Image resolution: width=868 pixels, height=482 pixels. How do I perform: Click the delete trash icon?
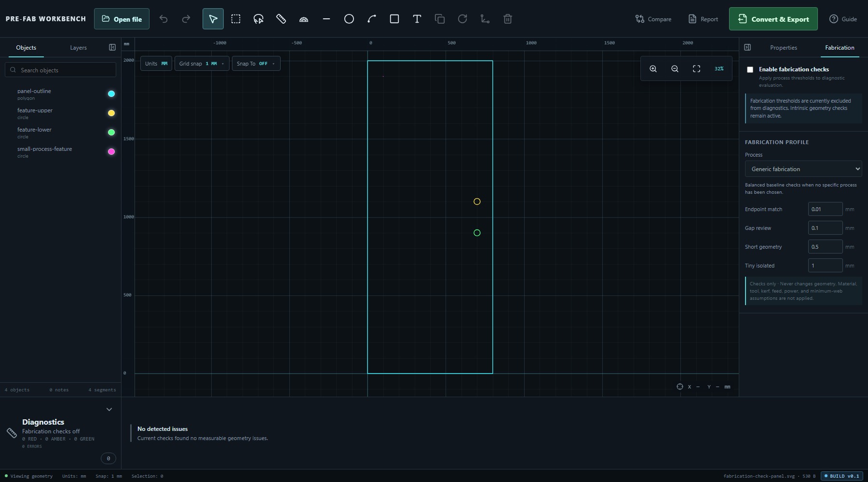pyautogui.click(x=508, y=19)
